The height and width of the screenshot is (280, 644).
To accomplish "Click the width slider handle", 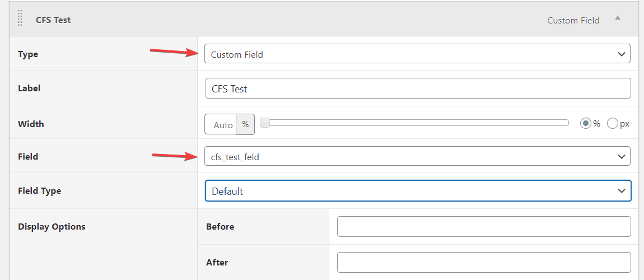I will tap(265, 123).
